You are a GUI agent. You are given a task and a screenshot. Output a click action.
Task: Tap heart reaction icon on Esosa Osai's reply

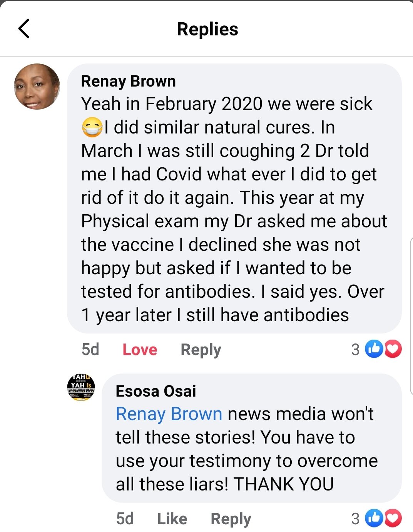[393, 518]
